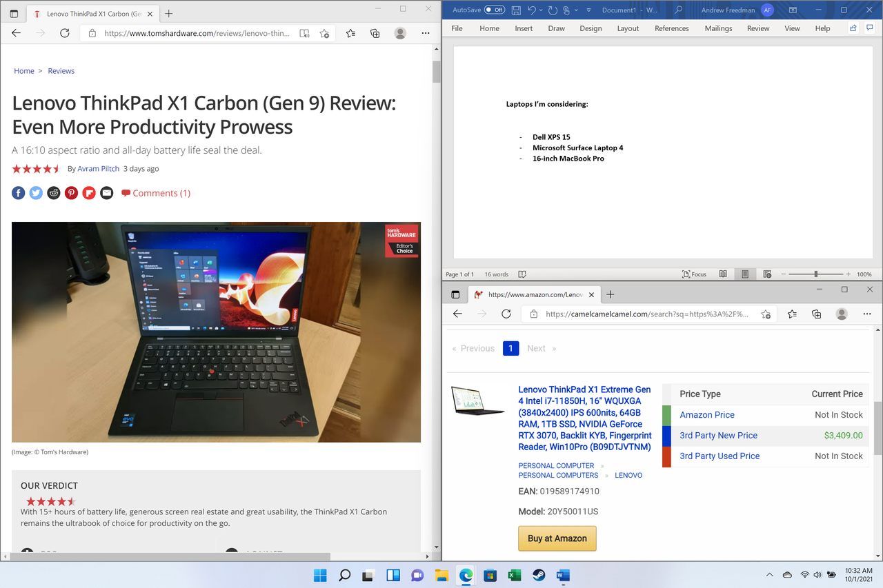This screenshot has height=588, width=883.
Task: Switch to Insert ribbon tab
Action: [x=524, y=28]
